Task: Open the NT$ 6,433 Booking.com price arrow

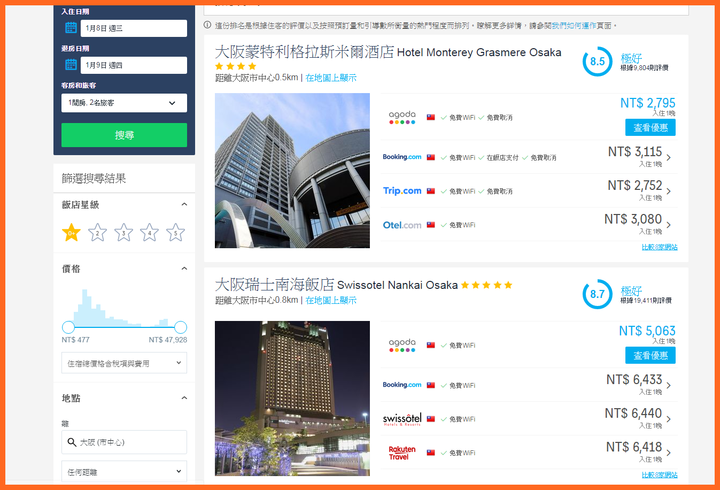Action: point(669,385)
